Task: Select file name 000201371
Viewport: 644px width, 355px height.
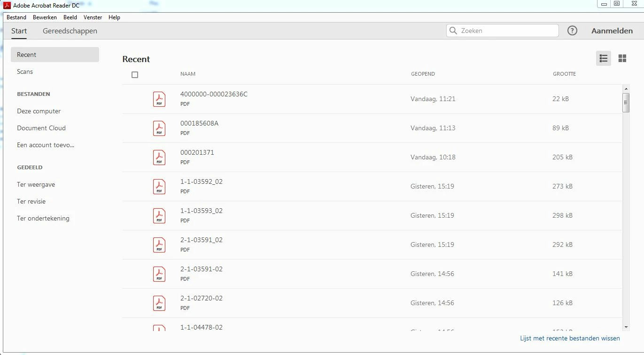Action: pos(197,152)
